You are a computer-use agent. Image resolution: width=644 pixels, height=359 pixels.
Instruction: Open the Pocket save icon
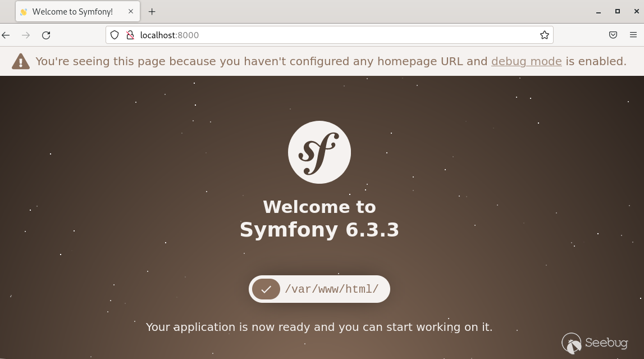(x=613, y=35)
